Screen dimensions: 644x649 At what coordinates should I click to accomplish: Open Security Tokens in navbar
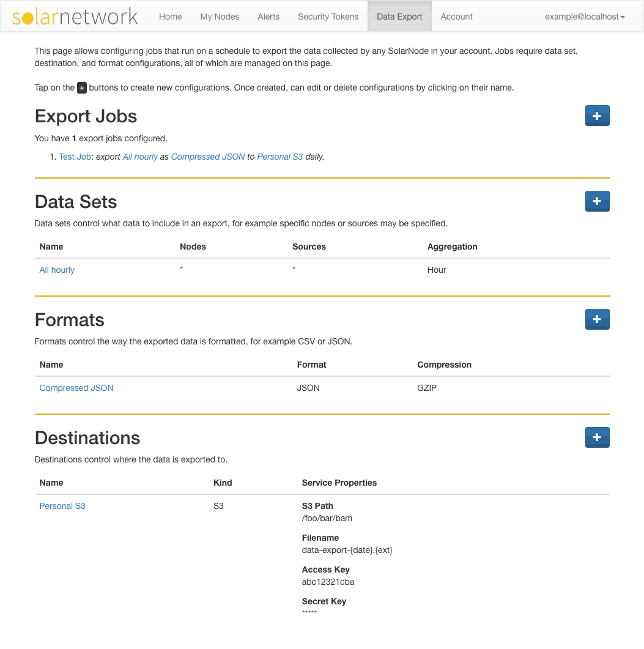pyautogui.click(x=328, y=17)
